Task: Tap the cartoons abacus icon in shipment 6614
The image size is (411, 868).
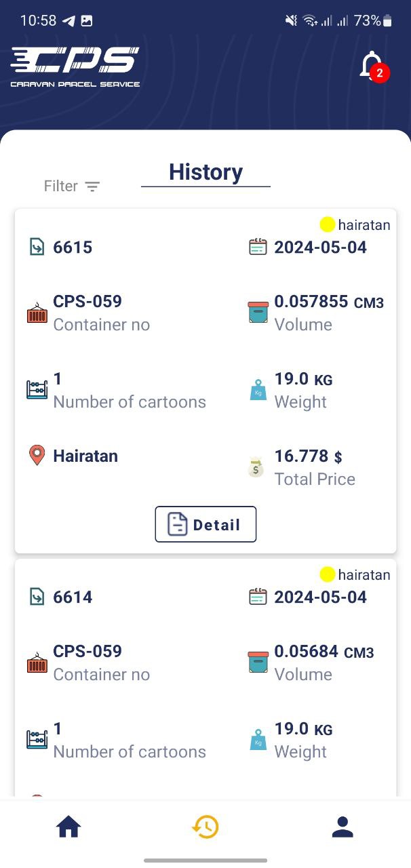Action: coord(37,739)
